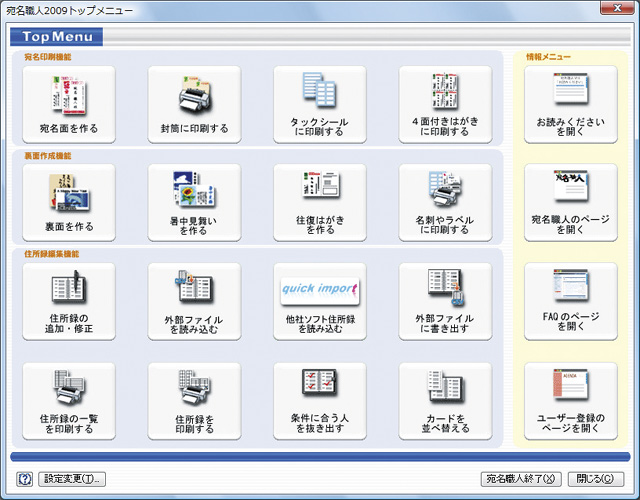Screen dimensions: 640x500
Task: Open 4面付きはがきに印刷する postcard printing
Action: 445,104
